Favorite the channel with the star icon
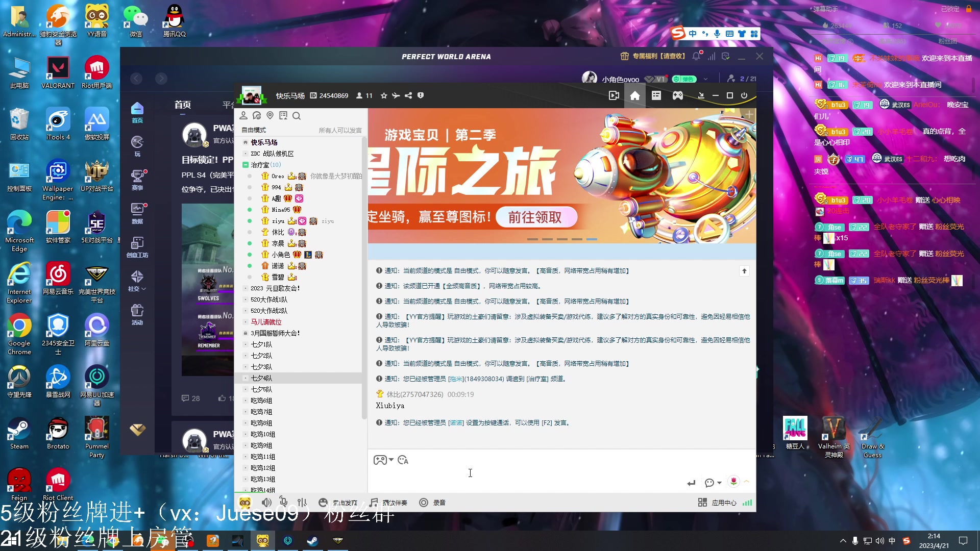The image size is (980, 551). coord(384,95)
